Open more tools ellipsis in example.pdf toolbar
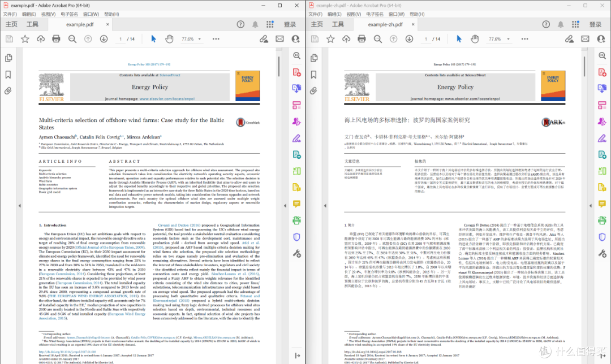 click(216, 39)
